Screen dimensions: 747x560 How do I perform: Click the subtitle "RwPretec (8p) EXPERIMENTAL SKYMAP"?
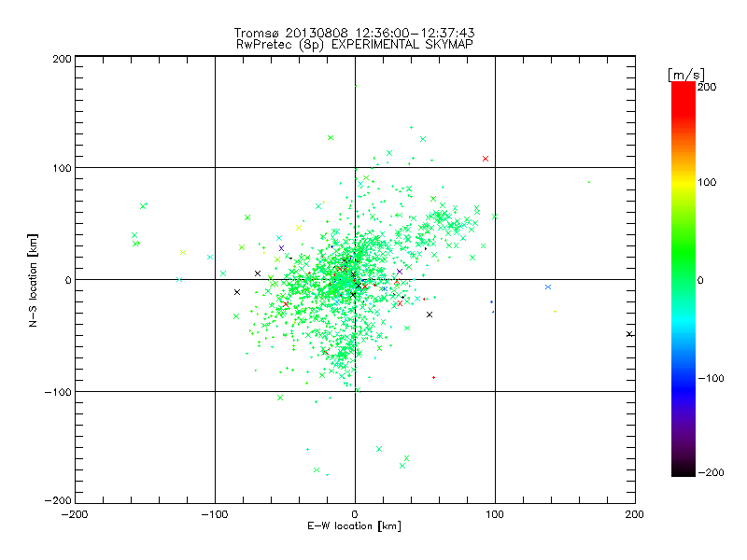pyautogui.click(x=355, y=45)
